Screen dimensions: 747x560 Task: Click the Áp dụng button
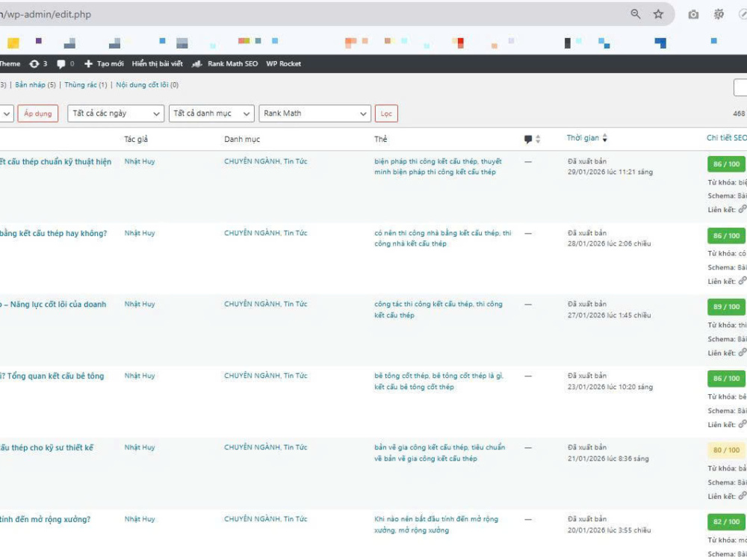click(37, 113)
